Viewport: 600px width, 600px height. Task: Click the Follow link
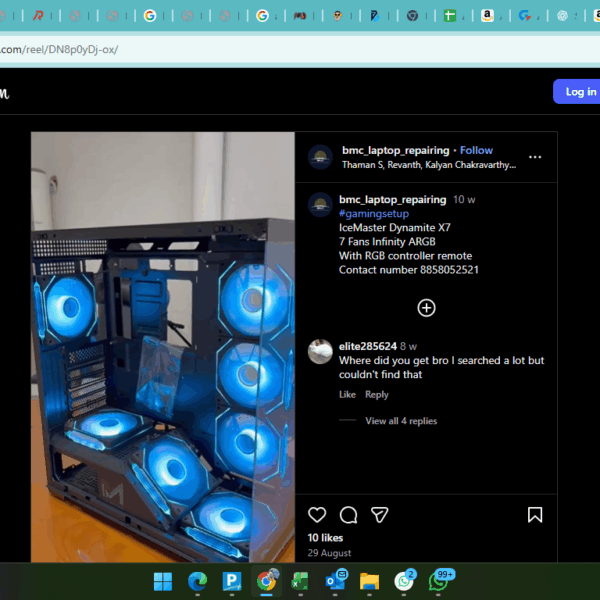pyautogui.click(x=476, y=150)
